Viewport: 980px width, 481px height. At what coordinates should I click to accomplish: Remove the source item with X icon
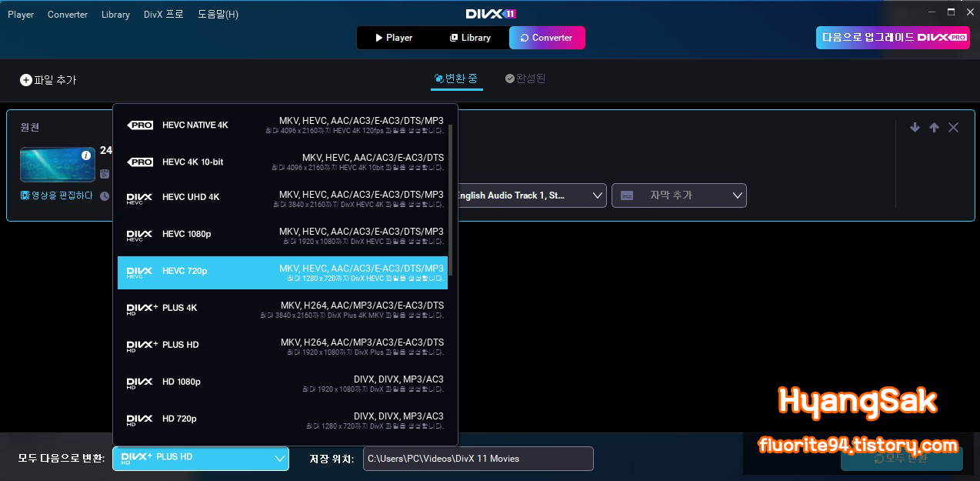click(953, 128)
